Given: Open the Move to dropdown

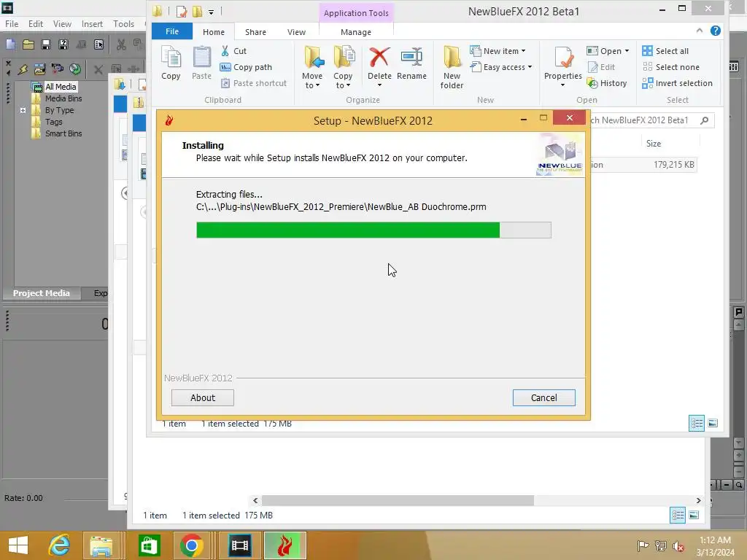Looking at the screenshot, I should pos(312,68).
